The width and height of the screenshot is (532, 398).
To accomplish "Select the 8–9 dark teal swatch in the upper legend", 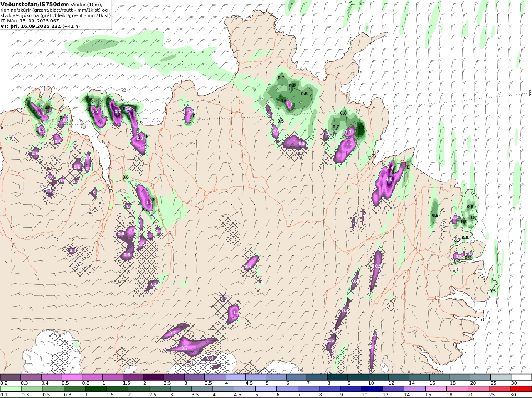I will click(337, 377).
